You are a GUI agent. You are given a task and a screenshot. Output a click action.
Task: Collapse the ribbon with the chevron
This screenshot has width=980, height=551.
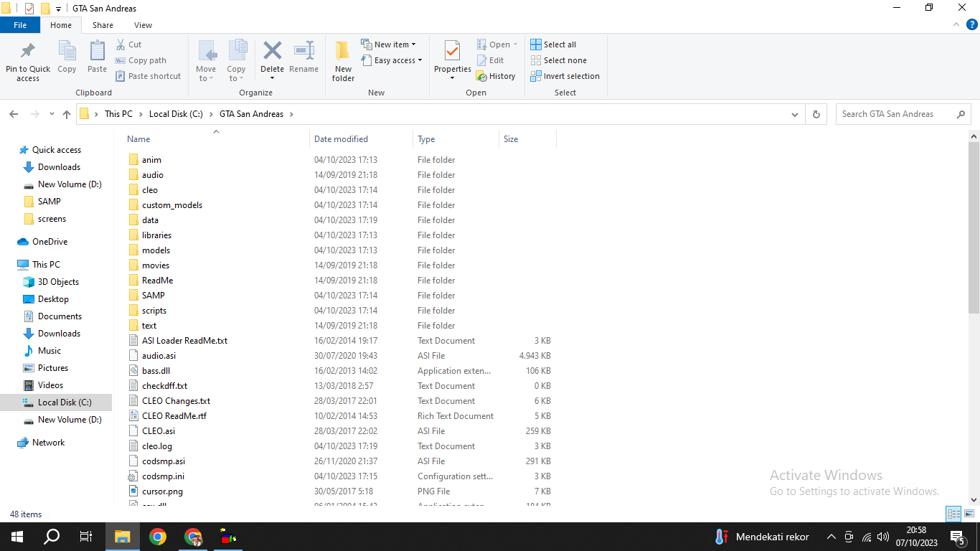(957, 25)
